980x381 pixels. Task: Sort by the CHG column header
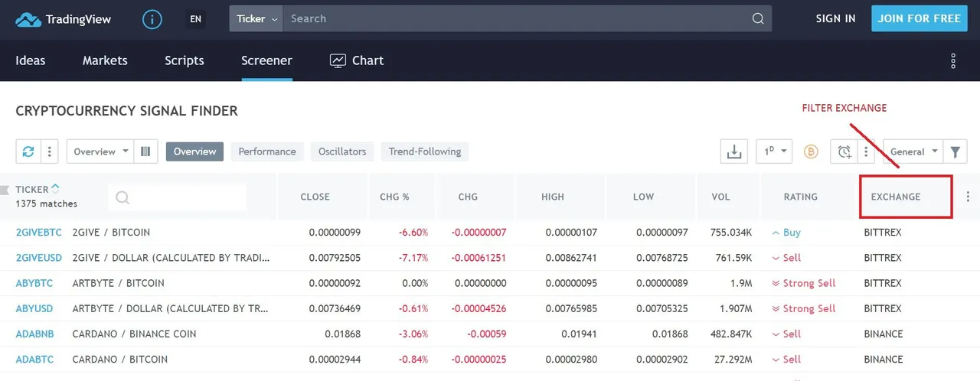[468, 197]
